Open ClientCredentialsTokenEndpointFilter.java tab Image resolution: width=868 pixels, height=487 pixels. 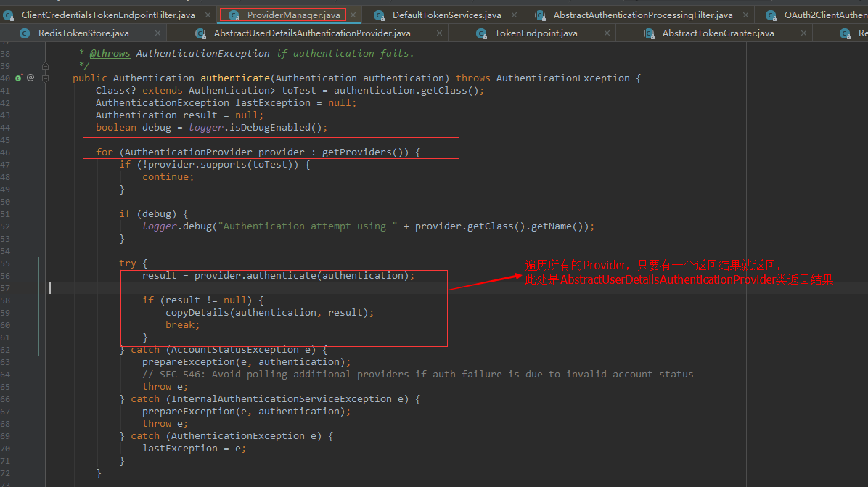pos(108,15)
